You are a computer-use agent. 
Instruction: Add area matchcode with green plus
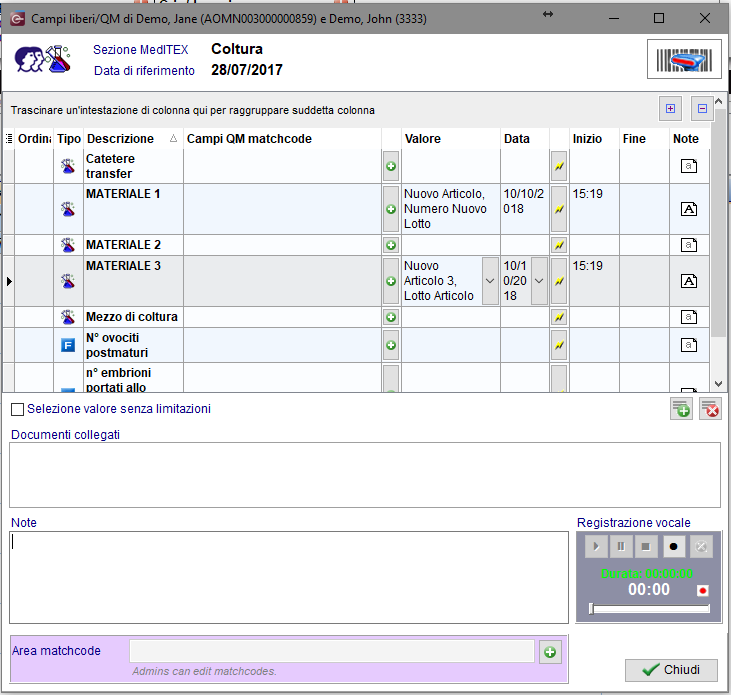550,652
